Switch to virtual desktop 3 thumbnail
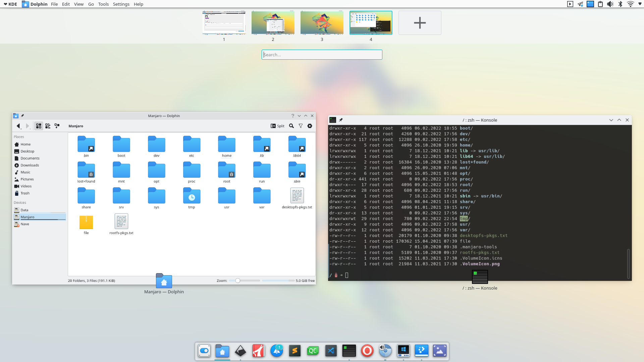The image size is (644, 362). [322, 23]
